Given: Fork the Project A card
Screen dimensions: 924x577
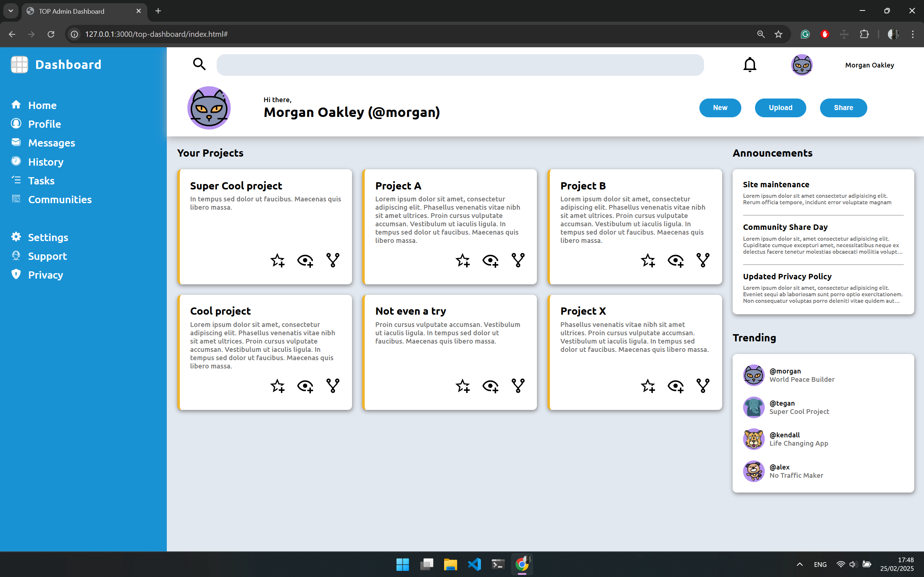Looking at the screenshot, I should pyautogui.click(x=518, y=260).
